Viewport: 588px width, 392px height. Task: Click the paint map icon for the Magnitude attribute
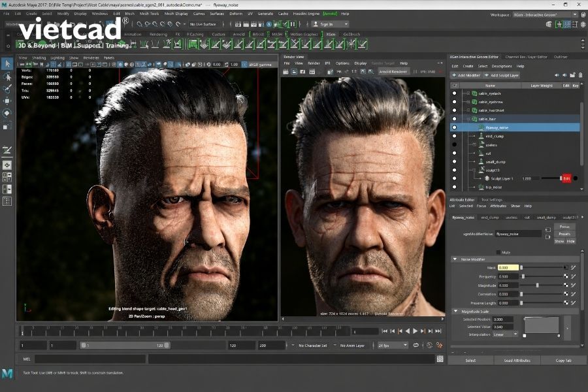[574, 286]
